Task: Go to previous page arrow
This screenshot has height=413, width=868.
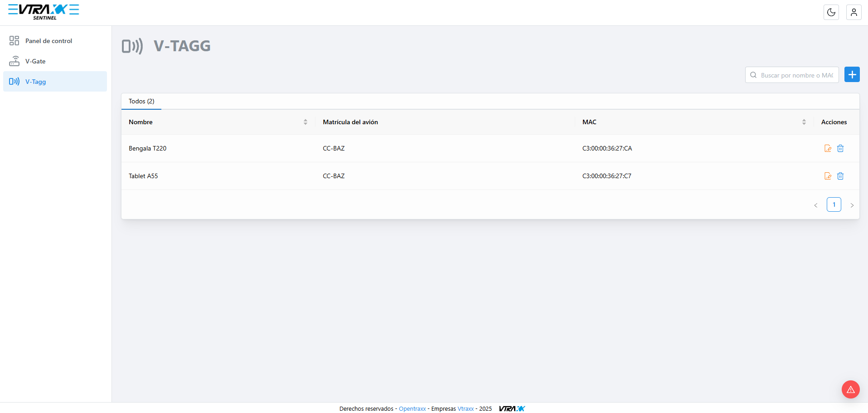Action: [816, 205]
